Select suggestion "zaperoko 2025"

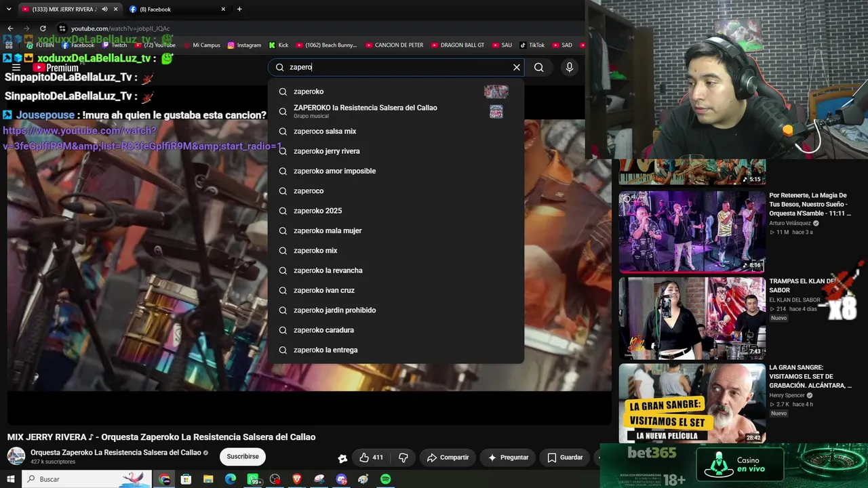(396, 211)
